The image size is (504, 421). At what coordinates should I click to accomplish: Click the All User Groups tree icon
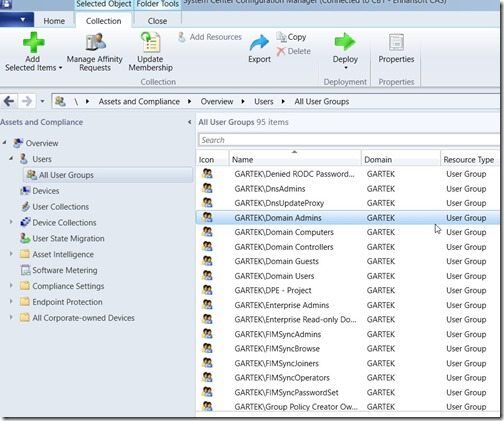point(31,175)
